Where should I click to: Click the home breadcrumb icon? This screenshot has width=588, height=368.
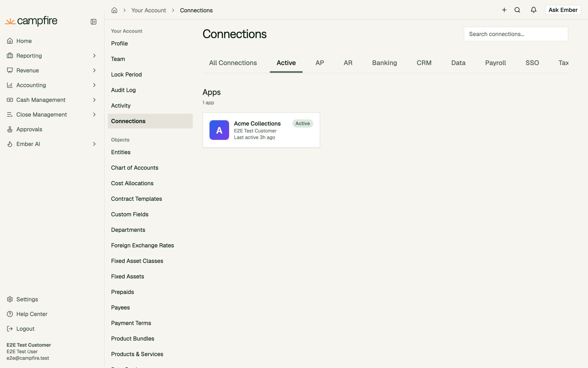[114, 10]
